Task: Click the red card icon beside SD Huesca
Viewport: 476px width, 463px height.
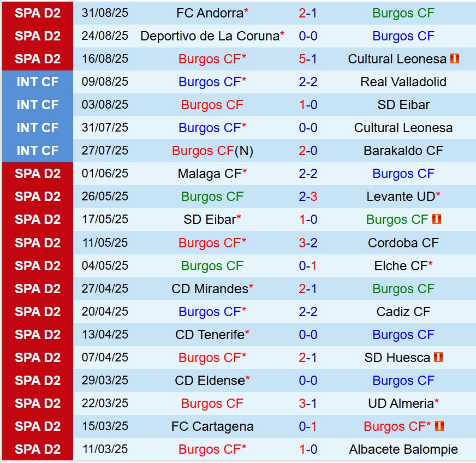Action: pos(438,358)
